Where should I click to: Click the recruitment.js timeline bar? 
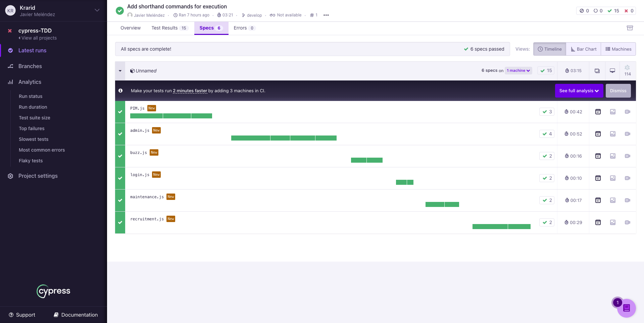point(501,227)
